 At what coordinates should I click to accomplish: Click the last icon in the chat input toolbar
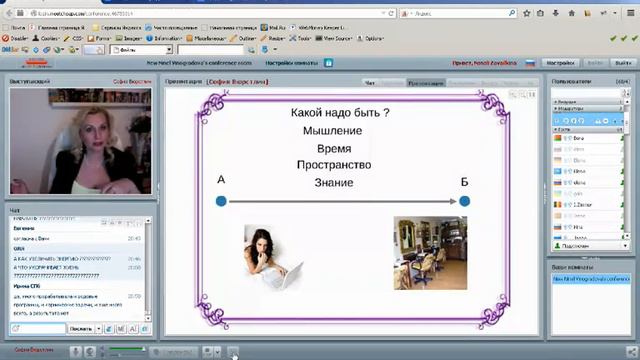point(145,329)
